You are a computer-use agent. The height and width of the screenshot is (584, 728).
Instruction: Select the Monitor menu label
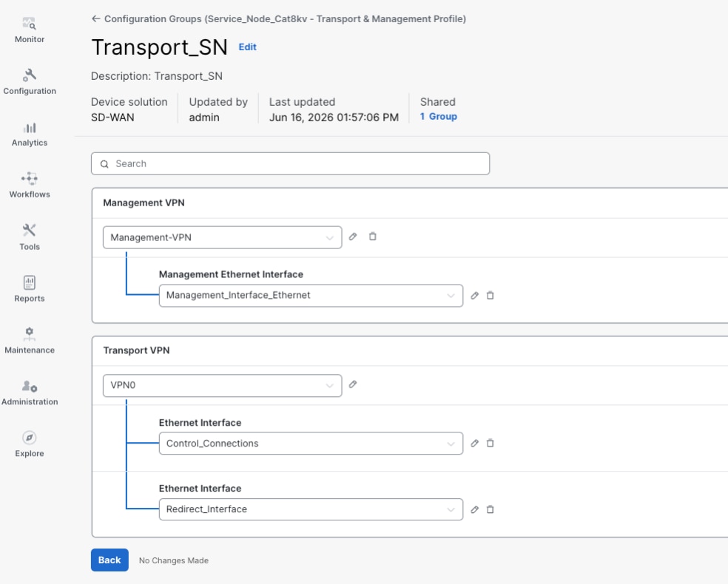point(30,39)
